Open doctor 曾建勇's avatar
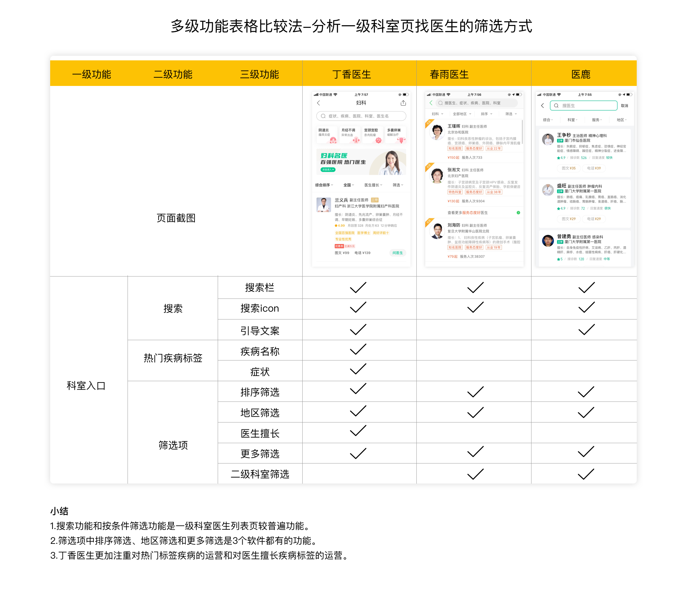The height and width of the screenshot is (596, 700). 547,240
